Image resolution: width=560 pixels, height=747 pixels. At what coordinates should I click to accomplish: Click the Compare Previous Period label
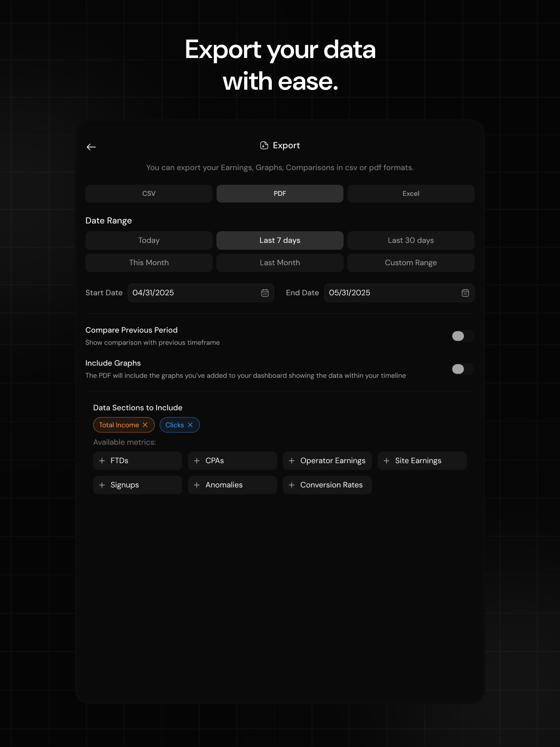132,330
